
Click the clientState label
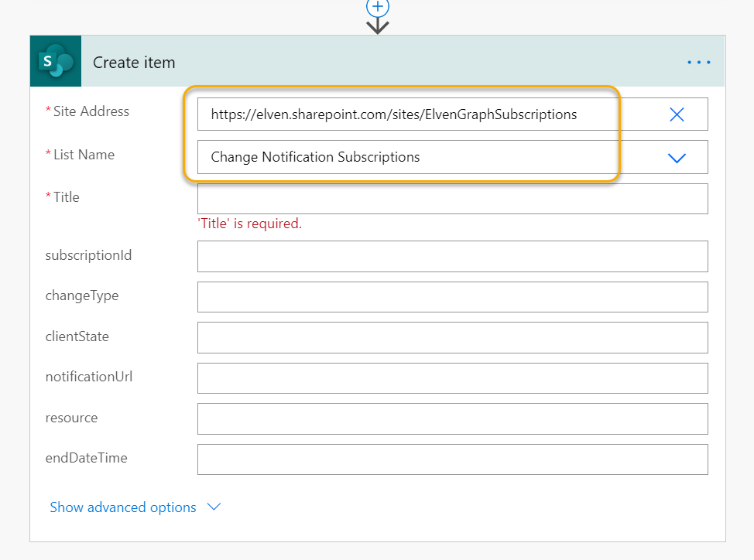coord(77,336)
